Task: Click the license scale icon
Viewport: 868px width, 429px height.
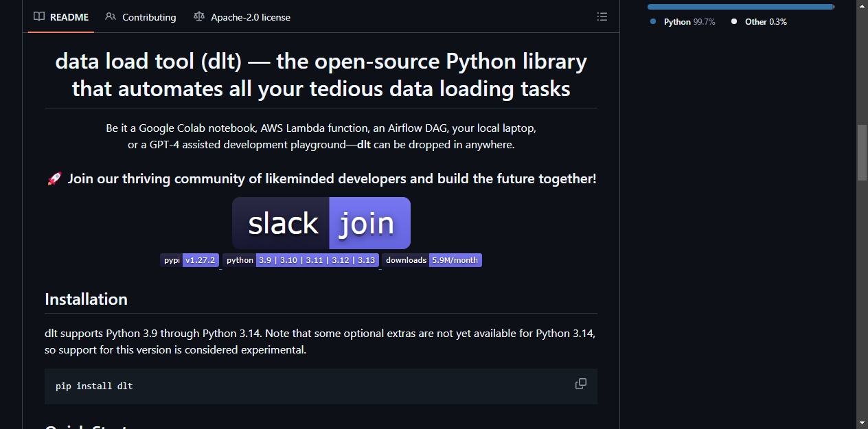Action: coord(199,17)
